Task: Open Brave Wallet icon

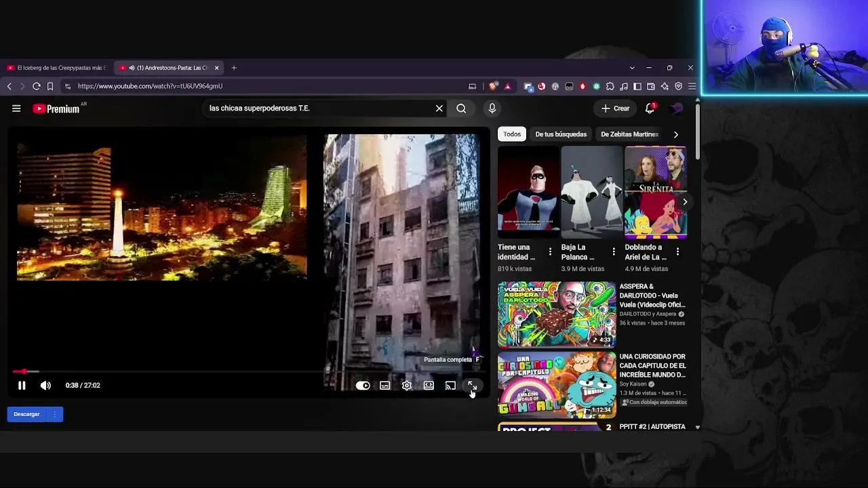Action: 651,86
